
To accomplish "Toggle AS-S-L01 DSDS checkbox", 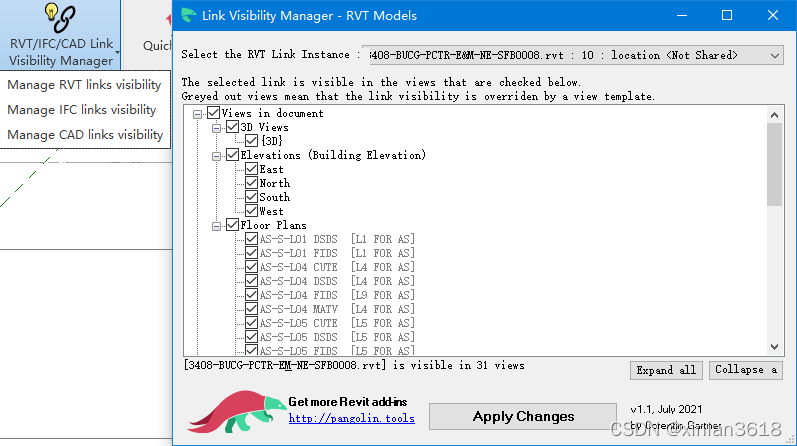I will 251,239.
